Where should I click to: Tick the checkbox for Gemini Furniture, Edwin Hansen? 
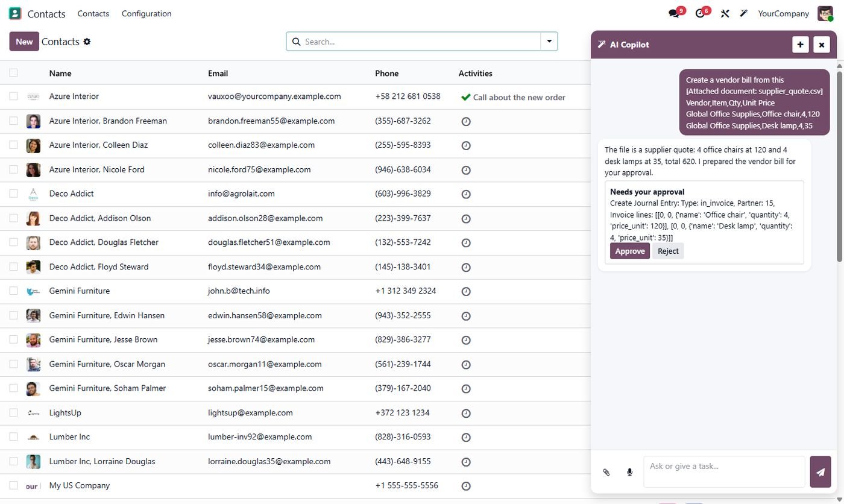coord(13,315)
